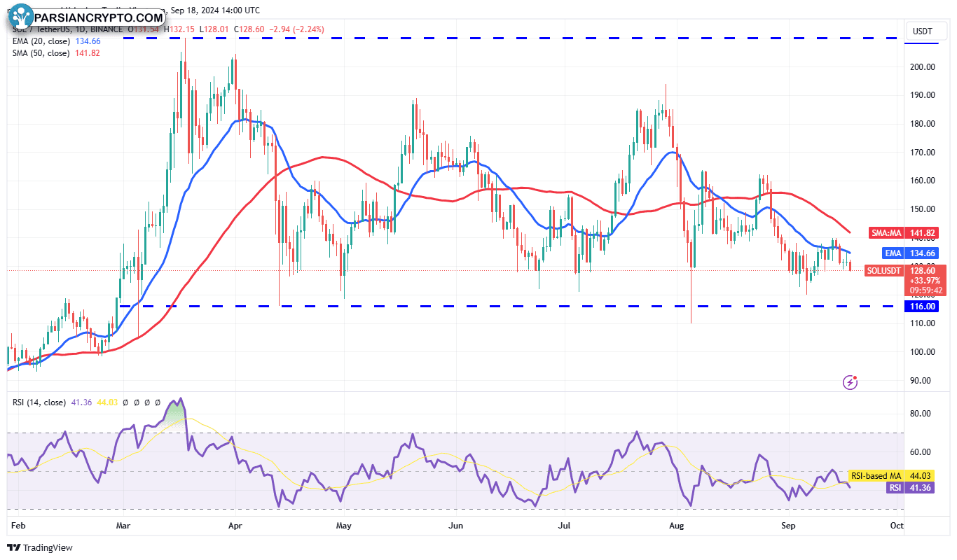Click the RSI 41.36 scale label
The width and height of the screenshot is (957, 560).
coord(911,487)
